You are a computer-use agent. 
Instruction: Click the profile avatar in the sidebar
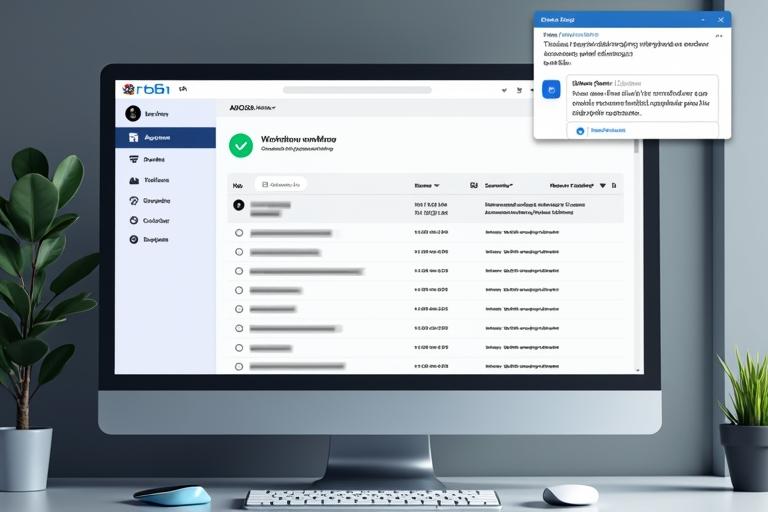click(x=133, y=114)
